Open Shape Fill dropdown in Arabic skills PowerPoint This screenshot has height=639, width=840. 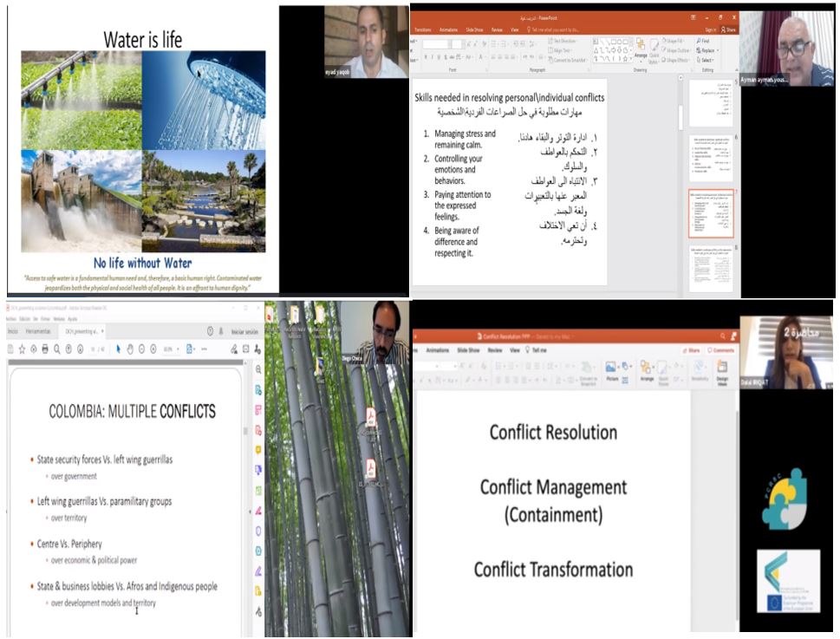click(673, 41)
